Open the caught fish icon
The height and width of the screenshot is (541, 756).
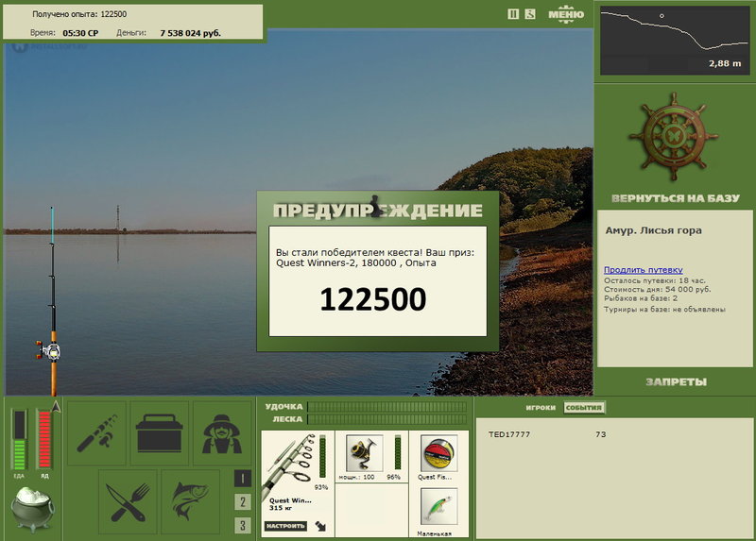tap(190, 500)
